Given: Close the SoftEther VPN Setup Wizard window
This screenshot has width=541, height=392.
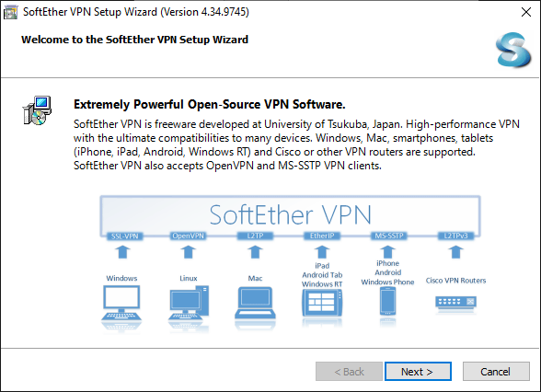Looking at the screenshot, I should point(526,12).
